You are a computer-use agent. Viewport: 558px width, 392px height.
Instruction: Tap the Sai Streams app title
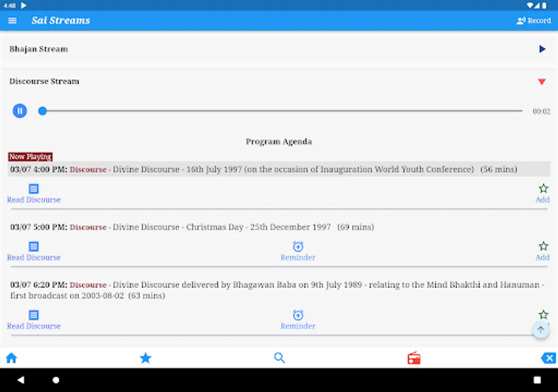[x=61, y=20]
